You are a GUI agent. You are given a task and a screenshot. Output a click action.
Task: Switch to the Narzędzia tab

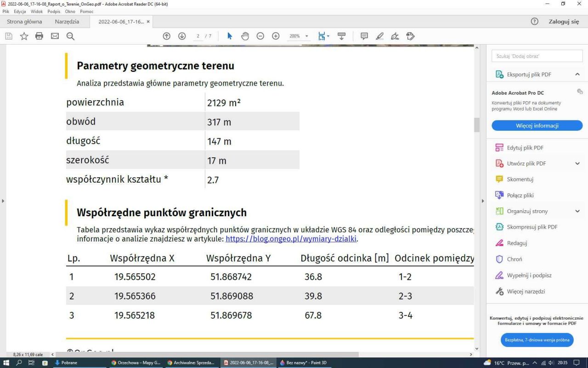[67, 22]
